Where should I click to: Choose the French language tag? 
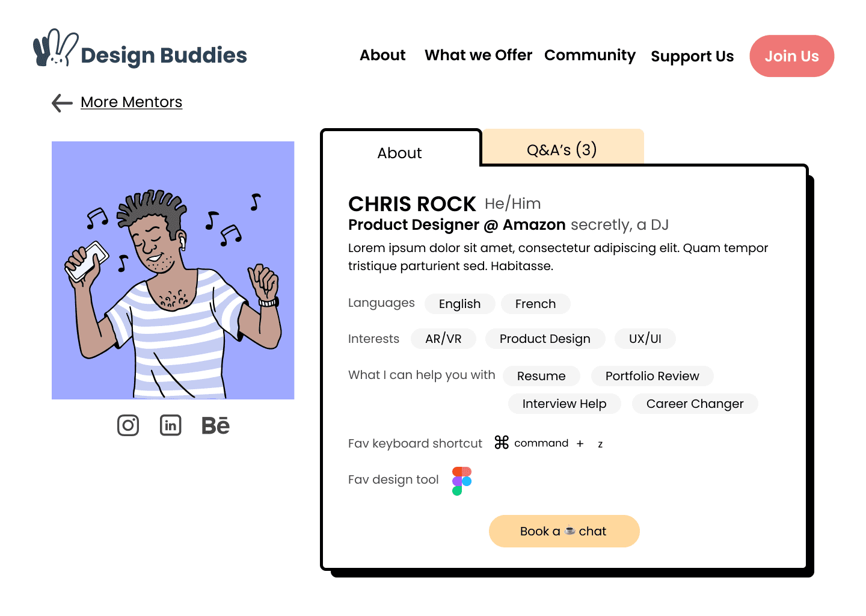pos(535,304)
